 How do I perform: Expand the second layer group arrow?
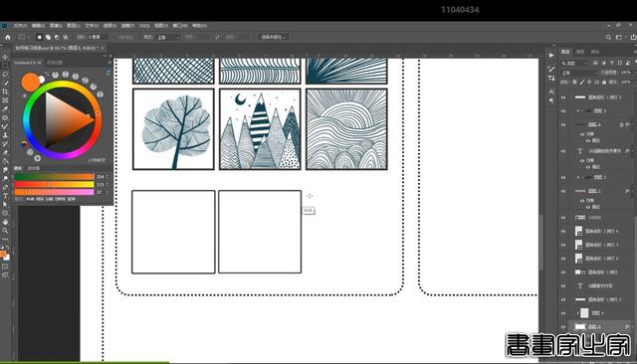tap(577, 110)
